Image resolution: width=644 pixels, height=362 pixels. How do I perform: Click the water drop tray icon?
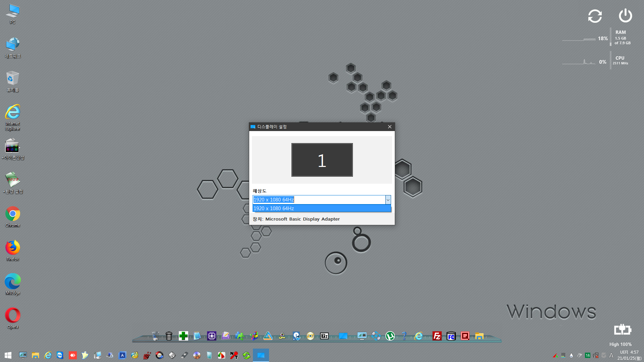point(572,355)
